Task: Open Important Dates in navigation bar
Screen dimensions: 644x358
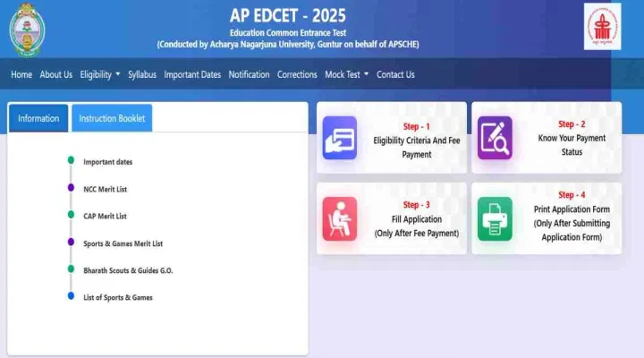Action: pos(192,74)
